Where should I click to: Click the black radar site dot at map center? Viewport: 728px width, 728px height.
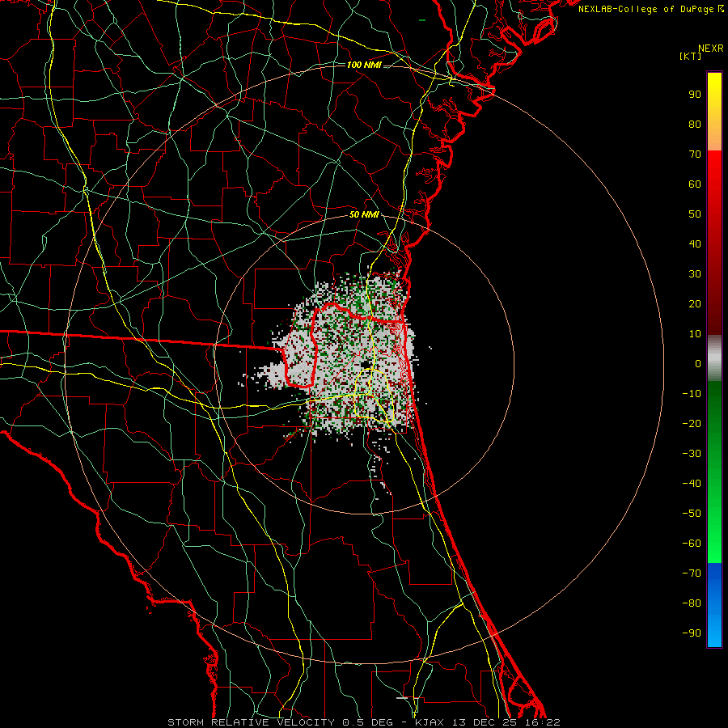[x=366, y=365]
